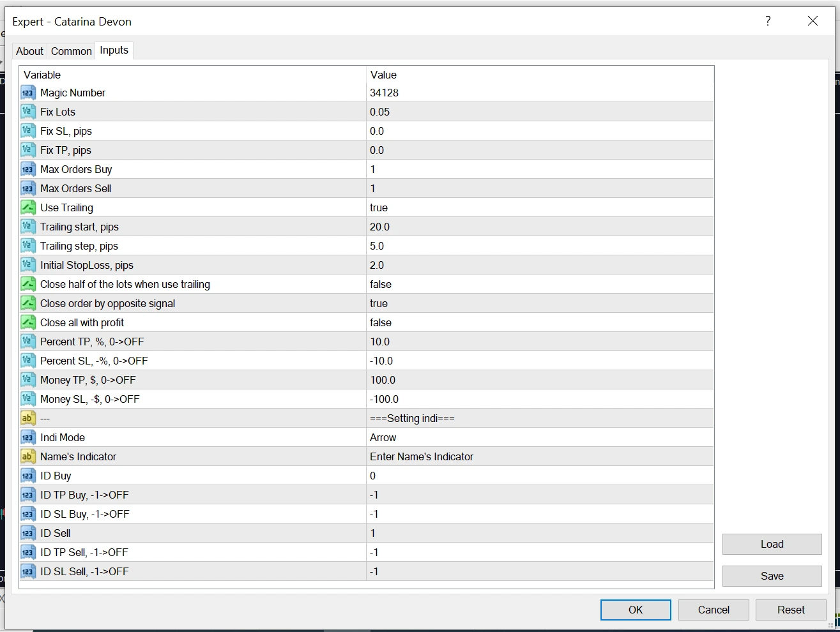840x632 pixels.
Task: Click the Money TP row icon
Action: 27,380
